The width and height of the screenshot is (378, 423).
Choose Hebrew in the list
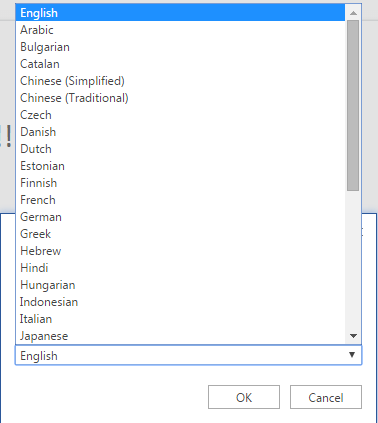pyautogui.click(x=180, y=251)
